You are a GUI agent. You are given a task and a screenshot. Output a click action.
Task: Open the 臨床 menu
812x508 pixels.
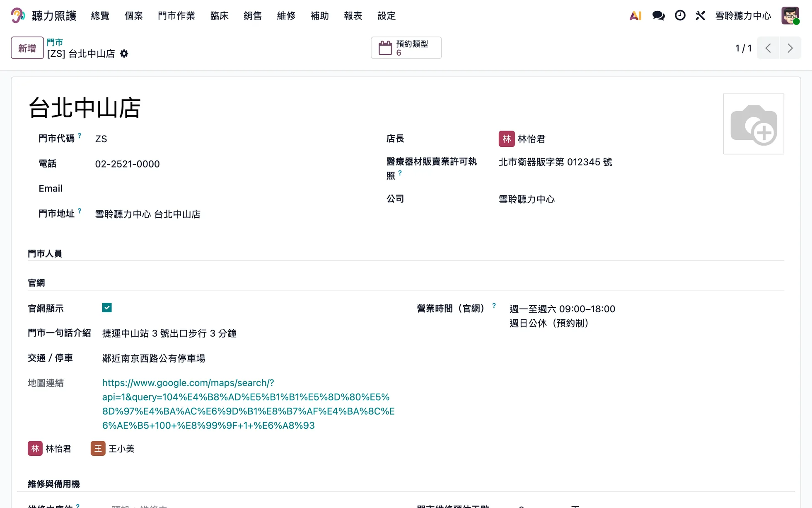[x=219, y=16]
